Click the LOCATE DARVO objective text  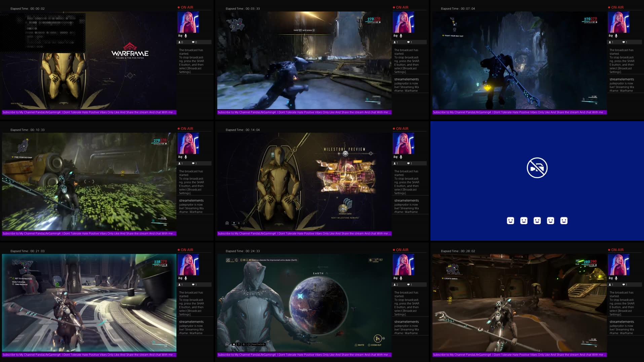tap(451, 278)
